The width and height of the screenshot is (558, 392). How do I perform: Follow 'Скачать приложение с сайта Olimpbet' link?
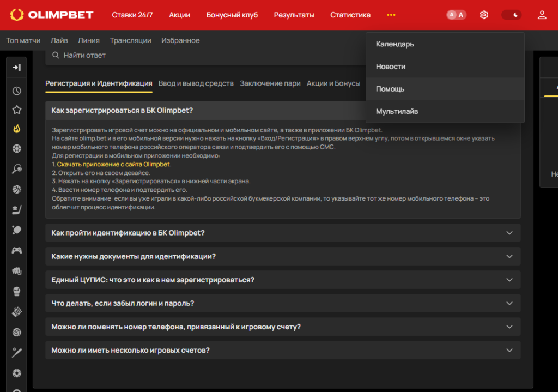tap(113, 164)
